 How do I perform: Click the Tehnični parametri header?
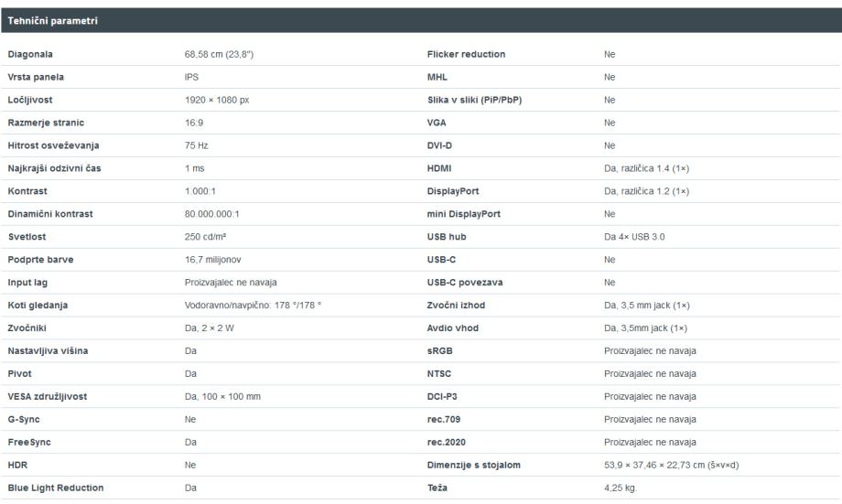pyautogui.click(x=53, y=21)
